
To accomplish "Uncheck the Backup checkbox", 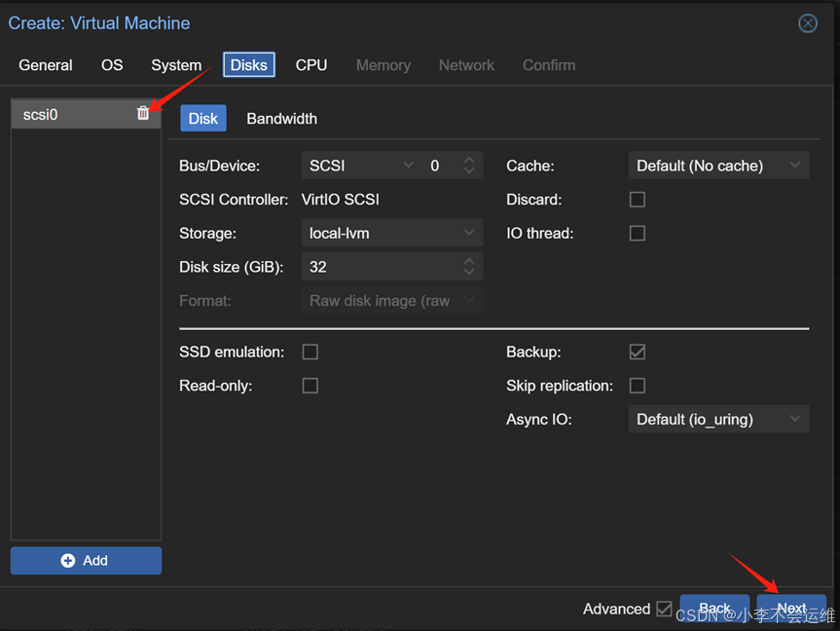I will [637, 352].
